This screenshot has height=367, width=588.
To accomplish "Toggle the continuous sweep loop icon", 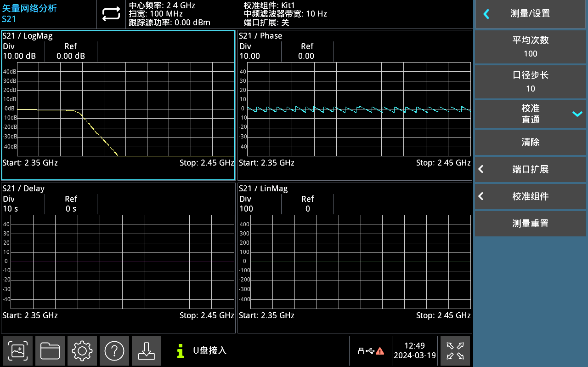I will (111, 14).
